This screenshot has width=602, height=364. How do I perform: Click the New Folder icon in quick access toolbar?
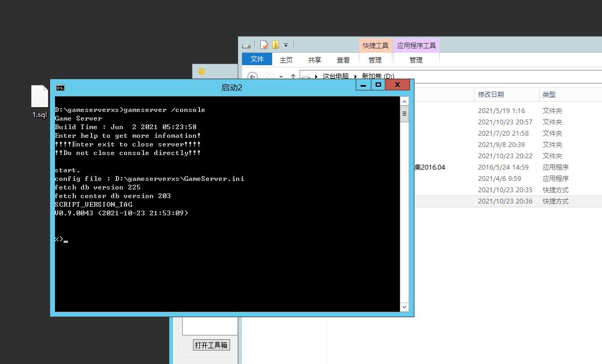point(275,45)
